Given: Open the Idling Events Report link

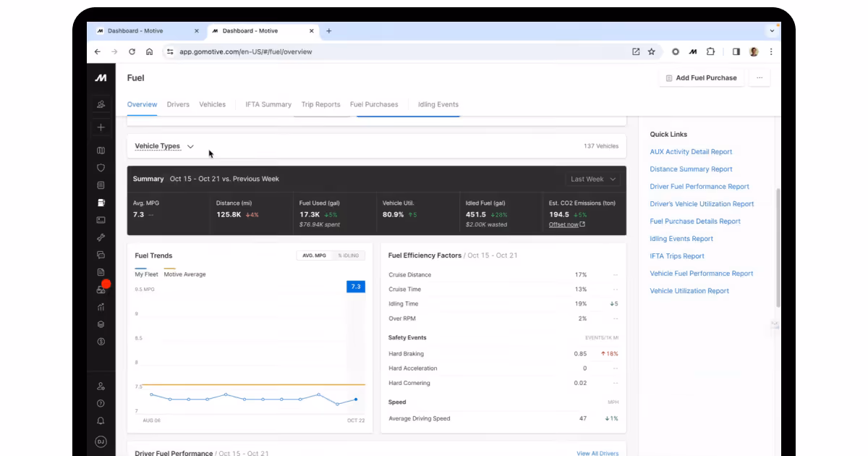Looking at the screenshot, I should pyautogui.click(x=681, y=239).
